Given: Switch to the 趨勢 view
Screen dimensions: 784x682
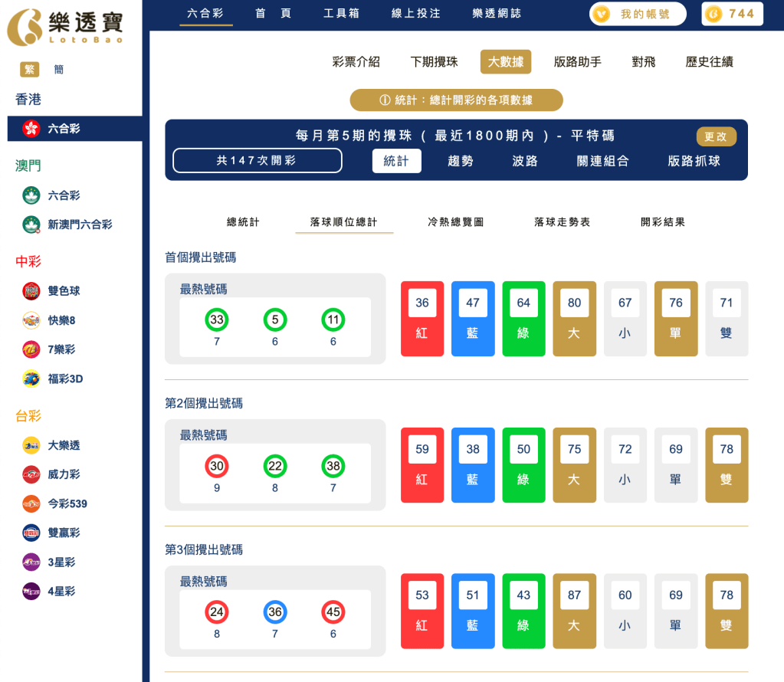Looking at the screenshot, I should tap(460, 162).
